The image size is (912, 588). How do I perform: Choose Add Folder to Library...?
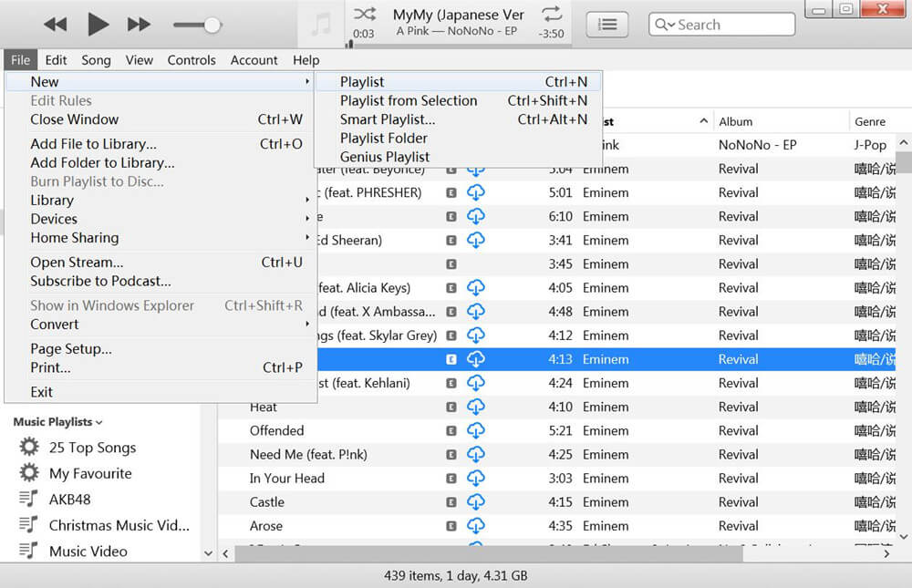[161, 162]
